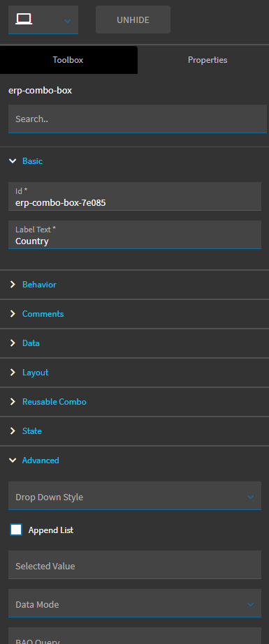Switch to the Toolbox tab
This screenshot has width=269, height=644.
68,60
